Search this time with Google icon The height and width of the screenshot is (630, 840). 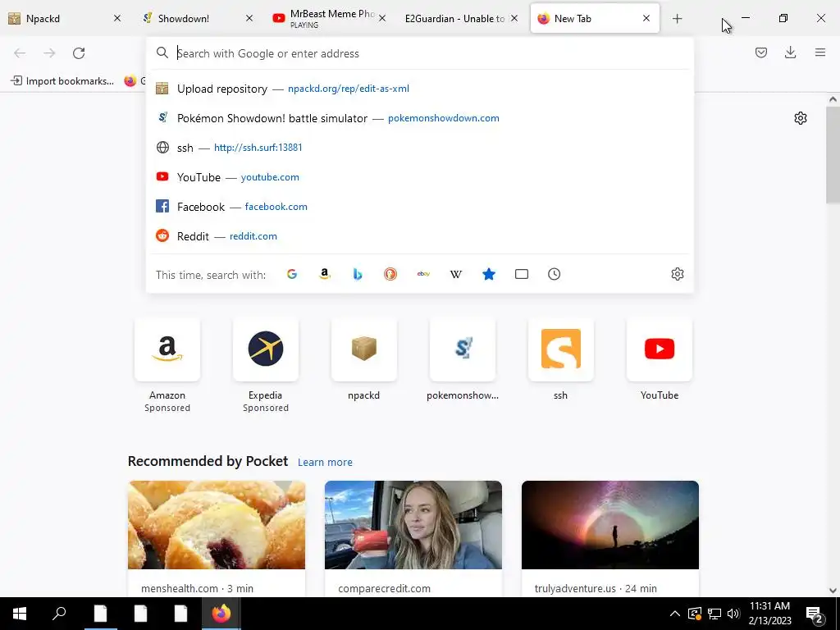(x=292, y=274)
